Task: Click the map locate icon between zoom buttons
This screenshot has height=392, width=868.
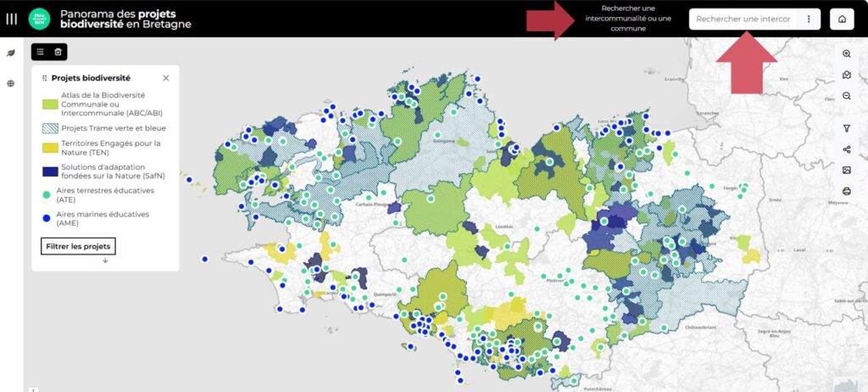Action: (847, 75)
